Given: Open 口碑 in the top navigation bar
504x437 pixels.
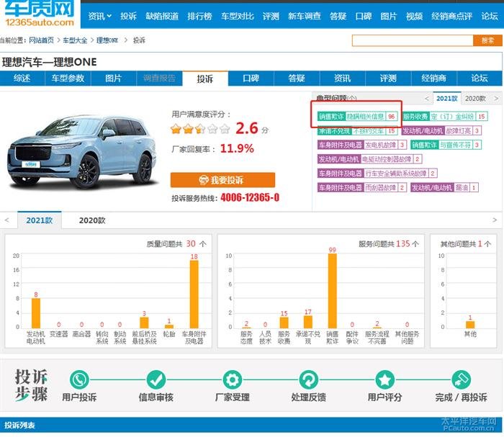Looking at the screenshot, I should pos(364,16).
